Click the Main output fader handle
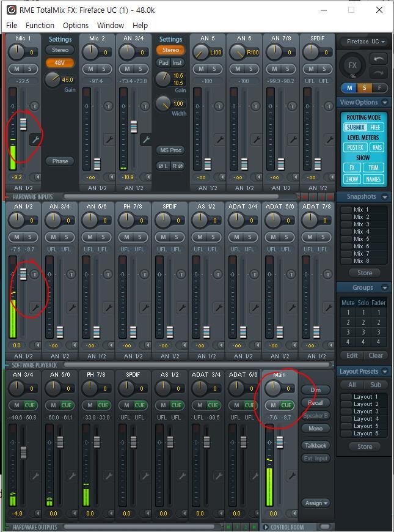The height and width of the screenshot is (532, 394). 280,442
